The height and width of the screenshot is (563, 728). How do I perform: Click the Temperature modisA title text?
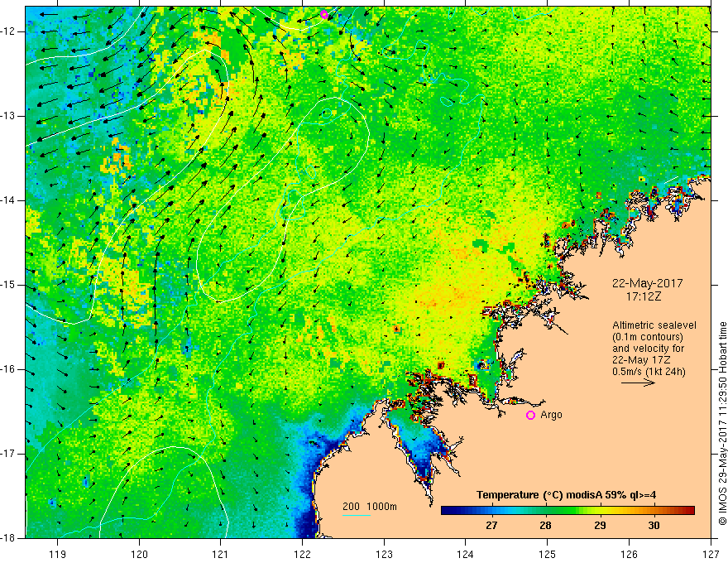(567, 495)
